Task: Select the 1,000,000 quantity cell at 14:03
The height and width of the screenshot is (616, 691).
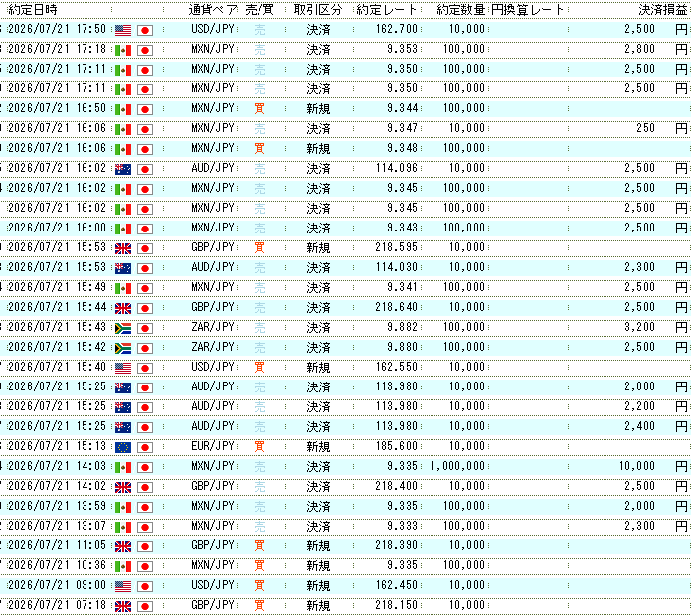Action: 457,466
